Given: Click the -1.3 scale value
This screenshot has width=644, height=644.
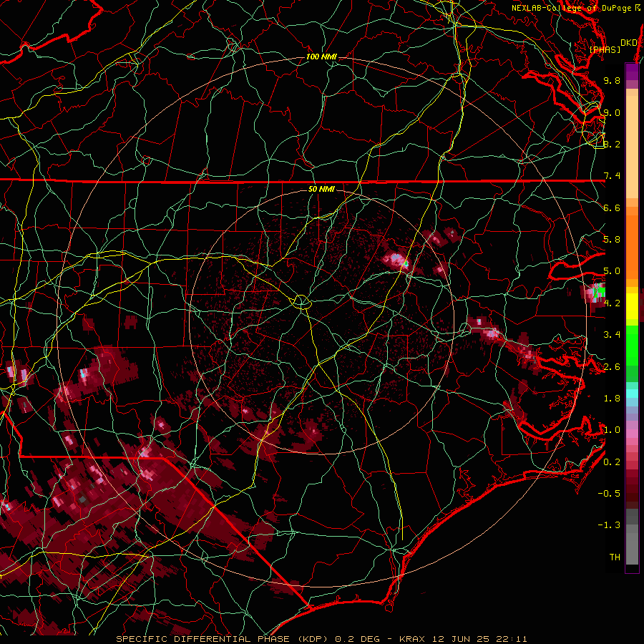Looking at the screenshot, I should tap(609, 525).
